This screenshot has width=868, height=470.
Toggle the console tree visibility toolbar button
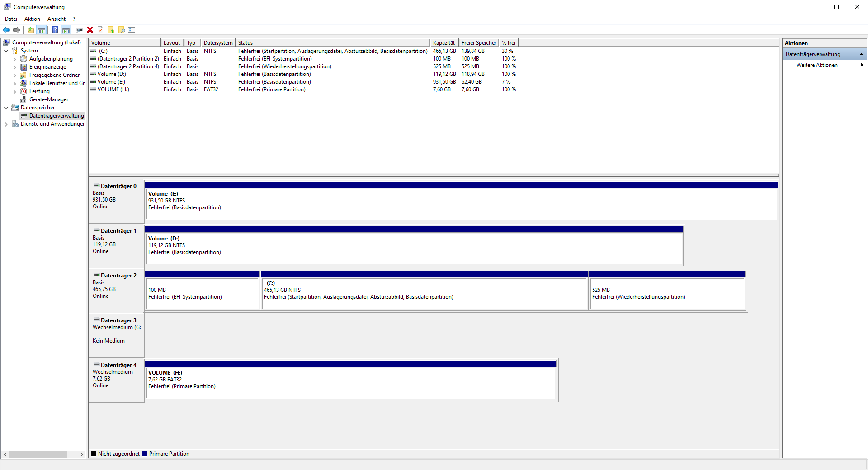(42, 30)
